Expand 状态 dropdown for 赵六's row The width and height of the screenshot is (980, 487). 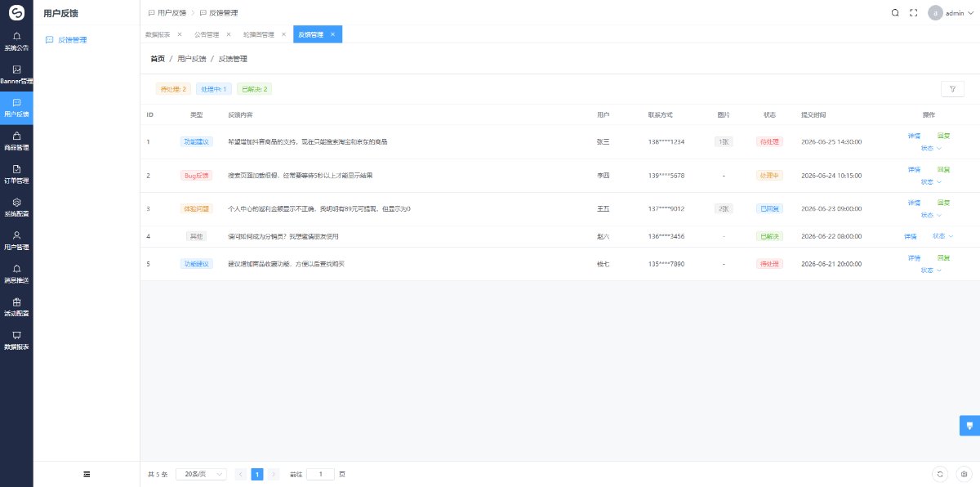click(x=942, y=236)
